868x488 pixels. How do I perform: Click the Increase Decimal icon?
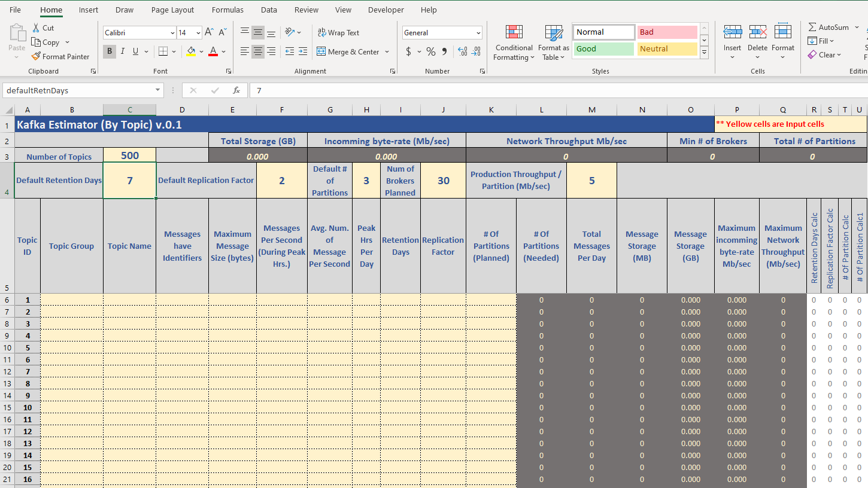coord(462,51)
